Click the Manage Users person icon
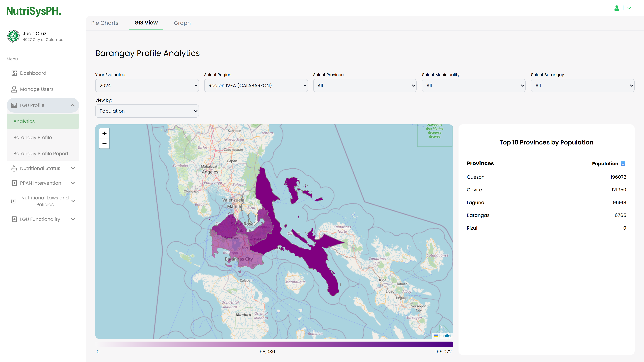The height and width of the screenshot is (362, 644). tap(14, 89)
